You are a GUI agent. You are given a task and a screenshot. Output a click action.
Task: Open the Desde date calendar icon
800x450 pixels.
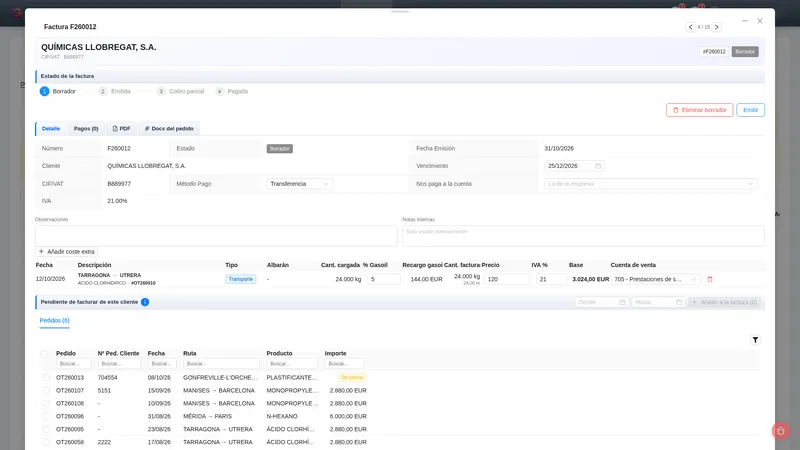[622, 302]
